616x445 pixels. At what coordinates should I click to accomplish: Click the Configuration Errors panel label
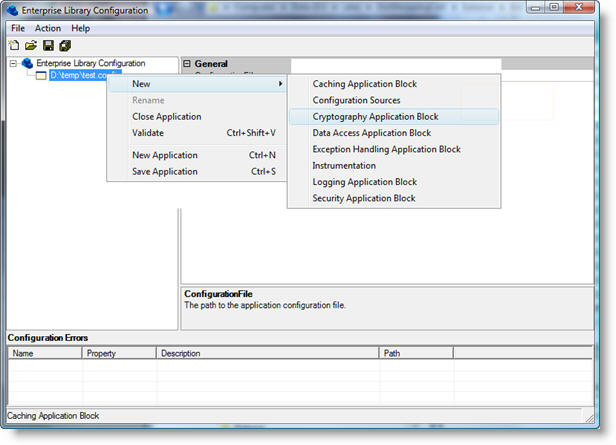[x=48, y=338]
